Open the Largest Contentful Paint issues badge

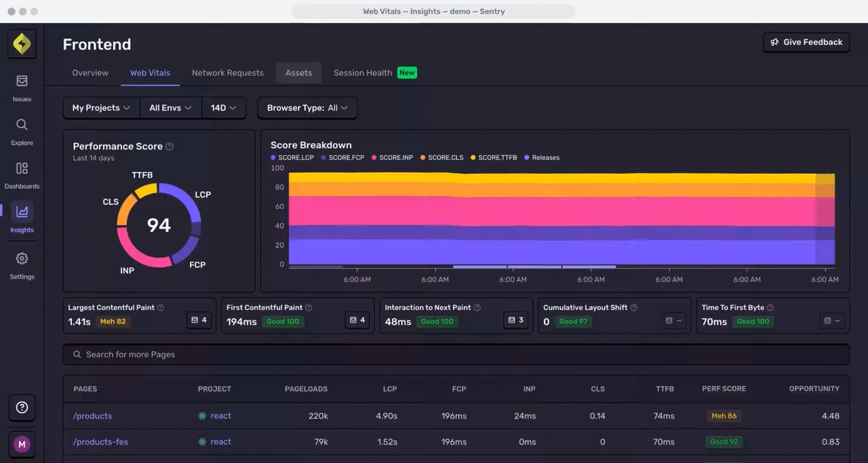[x=199, y=321]
